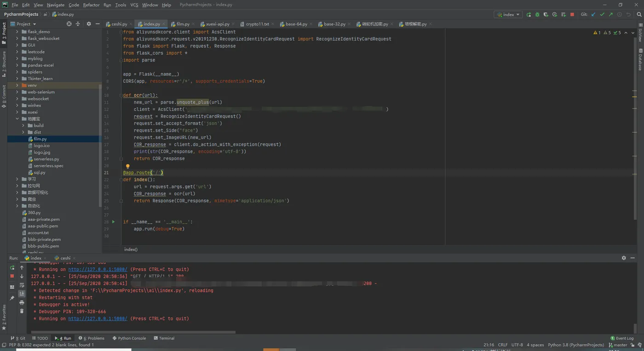Viewport: 644px width, 351px height.
Task: Click the Collapse All icon in Project panel
Action: coord(78,24)
